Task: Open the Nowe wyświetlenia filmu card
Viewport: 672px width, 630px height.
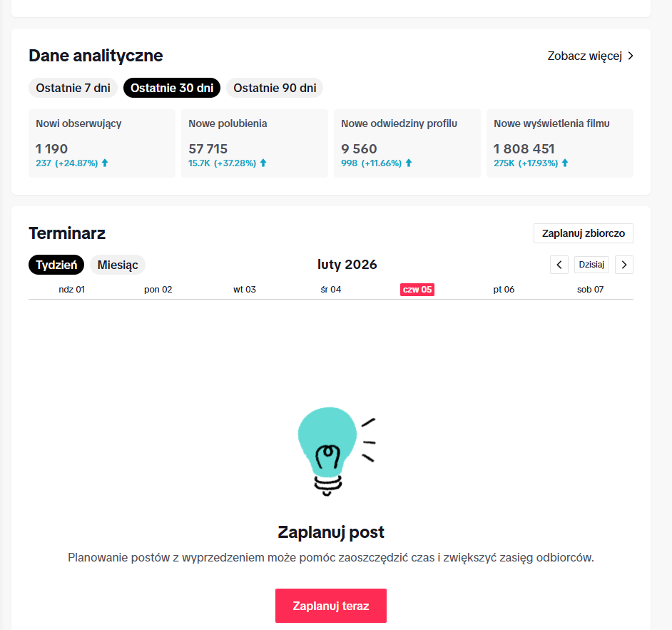Action: (x=560, y=143)
